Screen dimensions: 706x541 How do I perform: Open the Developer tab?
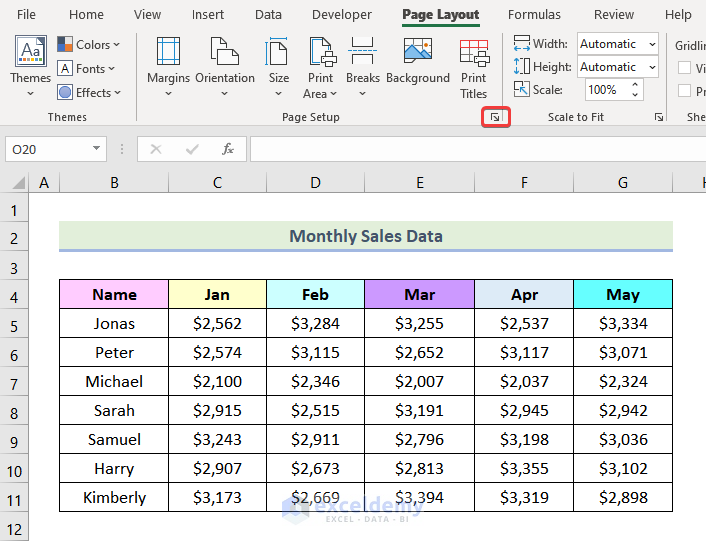coord(342,15)
